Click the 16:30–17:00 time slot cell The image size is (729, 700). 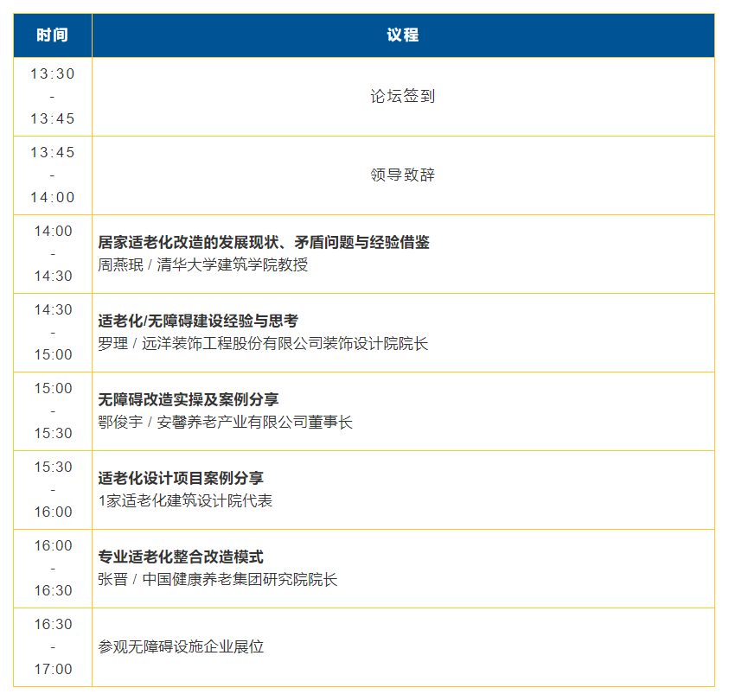coord(52,647)
